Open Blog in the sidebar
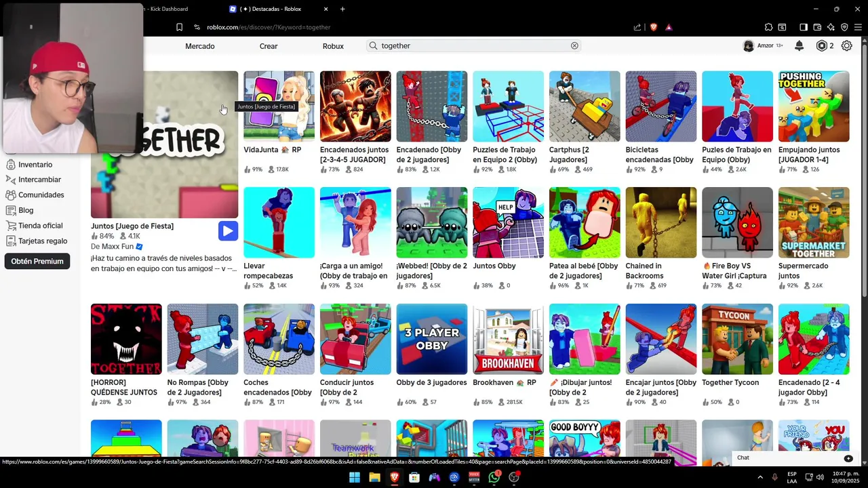This screenshot has width=868, height=488. point(26,210)
